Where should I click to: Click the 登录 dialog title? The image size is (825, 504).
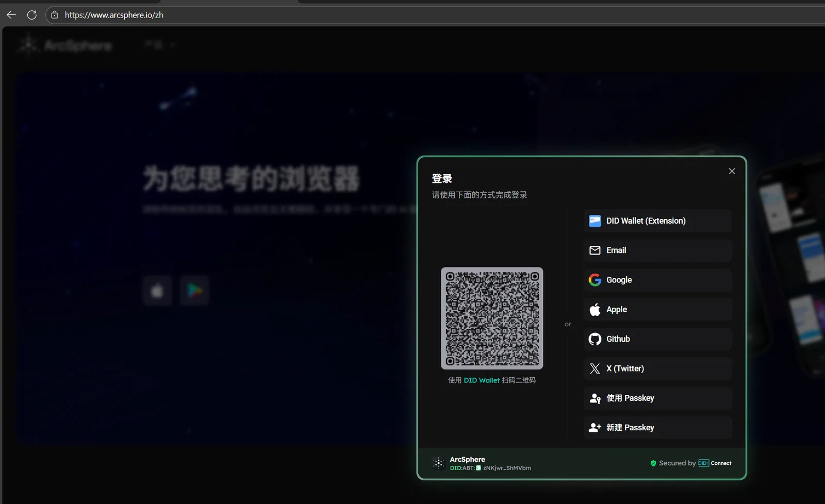[442, 179]
